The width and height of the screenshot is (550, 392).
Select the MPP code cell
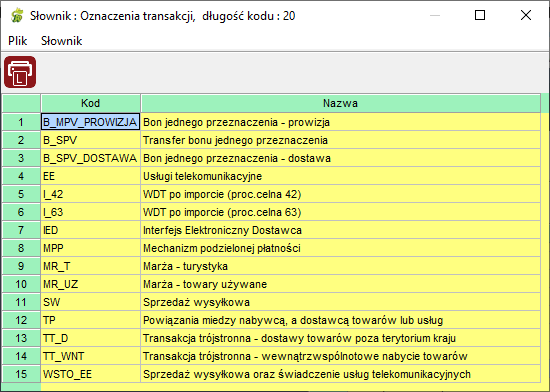(90, 248)
